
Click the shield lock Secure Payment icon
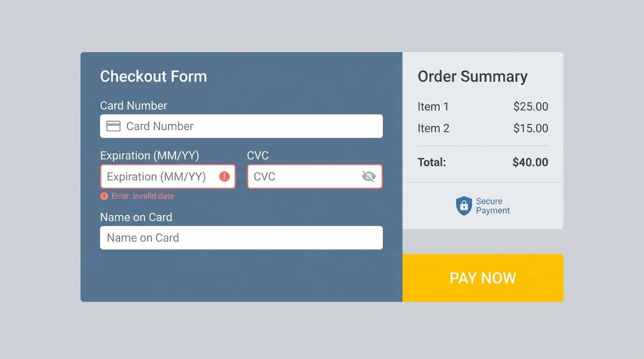464,206
